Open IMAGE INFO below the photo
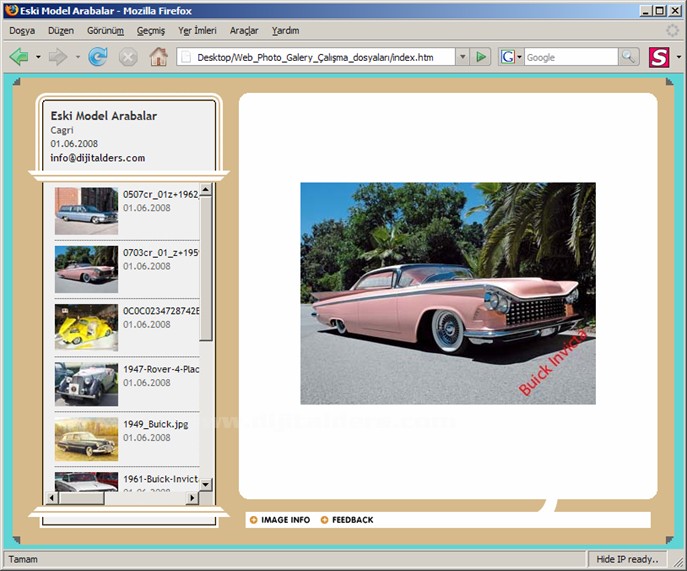687x571 pixels. (x=285, y=520)
